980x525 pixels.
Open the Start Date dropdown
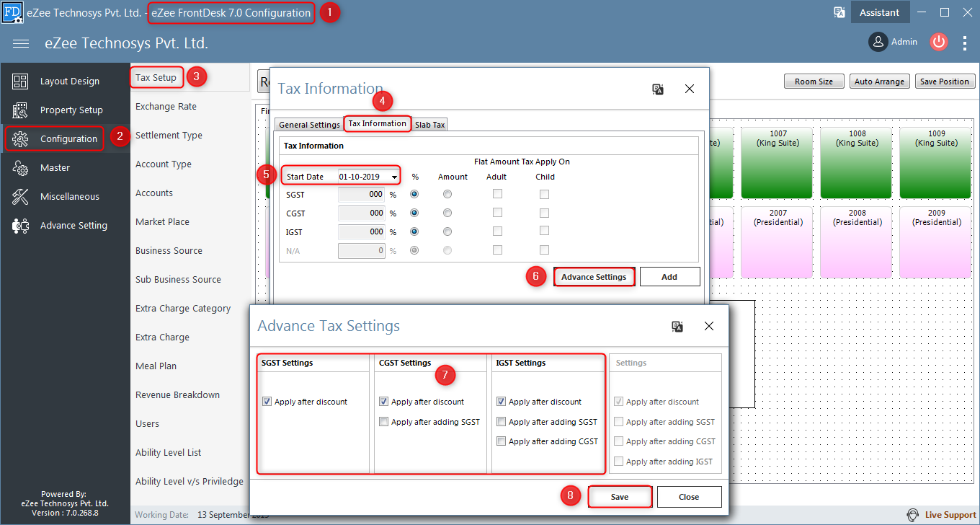[x=394, y=177]
